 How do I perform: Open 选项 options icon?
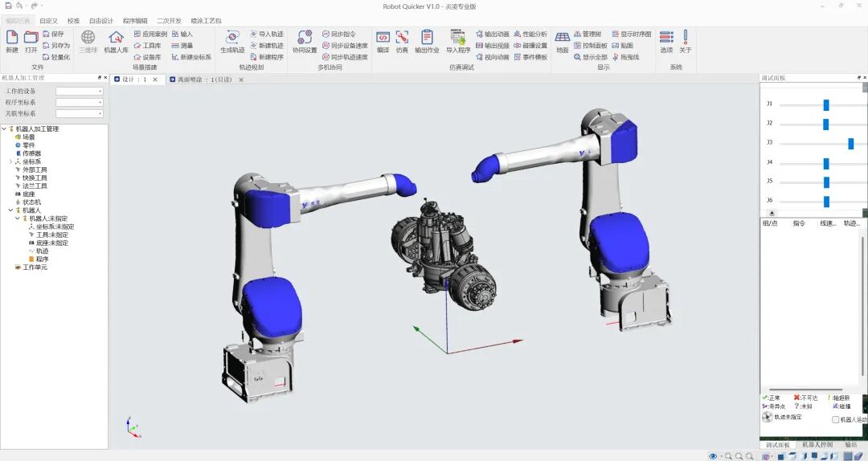[x=666, y=37]
